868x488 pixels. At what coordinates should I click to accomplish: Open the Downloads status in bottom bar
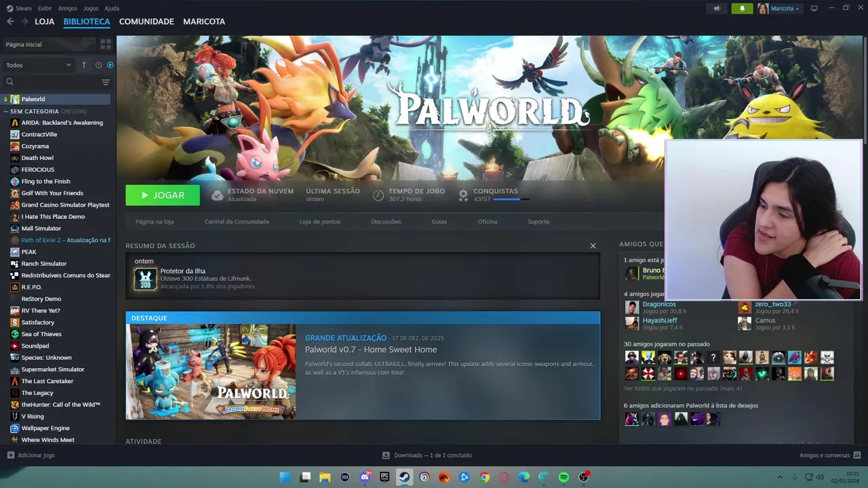point(427,455)
